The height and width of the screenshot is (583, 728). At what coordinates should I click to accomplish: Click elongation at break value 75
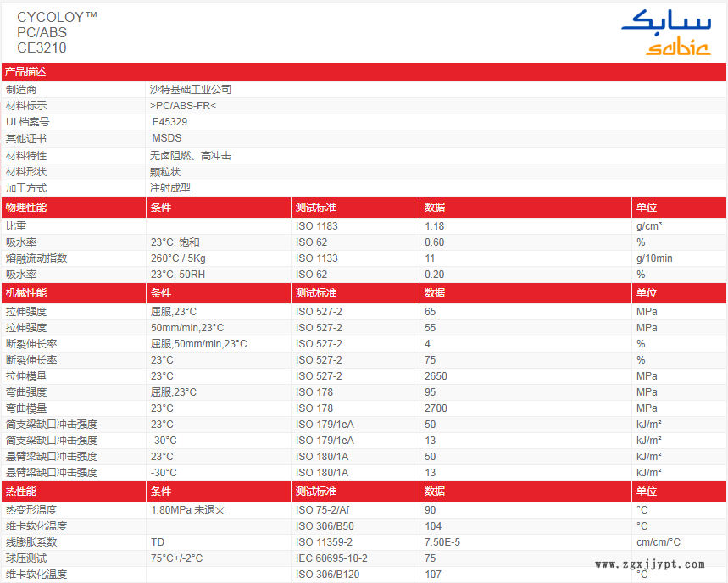(x=430, y=360)
